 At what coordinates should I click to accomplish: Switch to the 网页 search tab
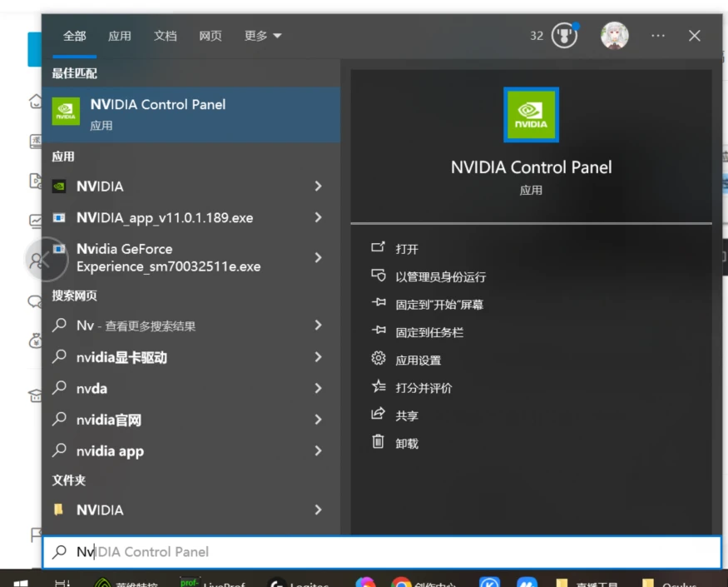[210, 36]
